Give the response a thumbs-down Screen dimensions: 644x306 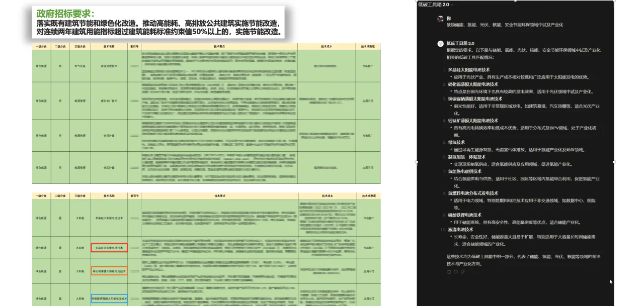pyautogui.click(x=462, y=272)
